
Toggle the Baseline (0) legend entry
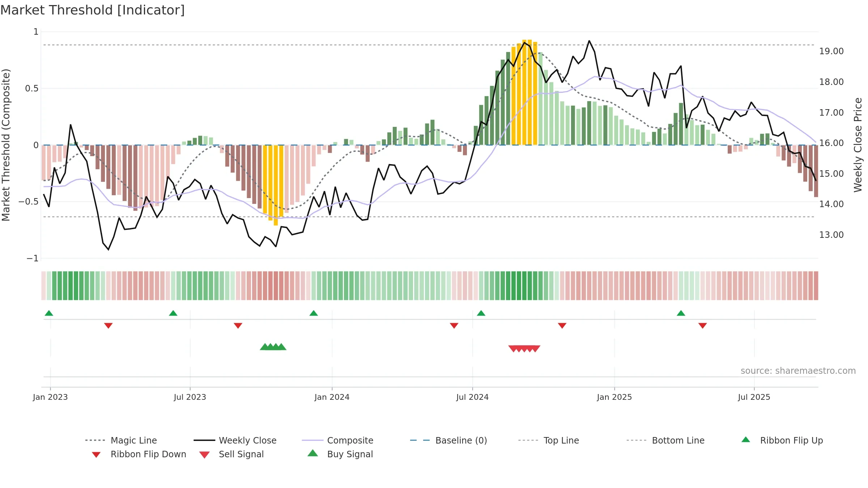click(x=448, y=440)
